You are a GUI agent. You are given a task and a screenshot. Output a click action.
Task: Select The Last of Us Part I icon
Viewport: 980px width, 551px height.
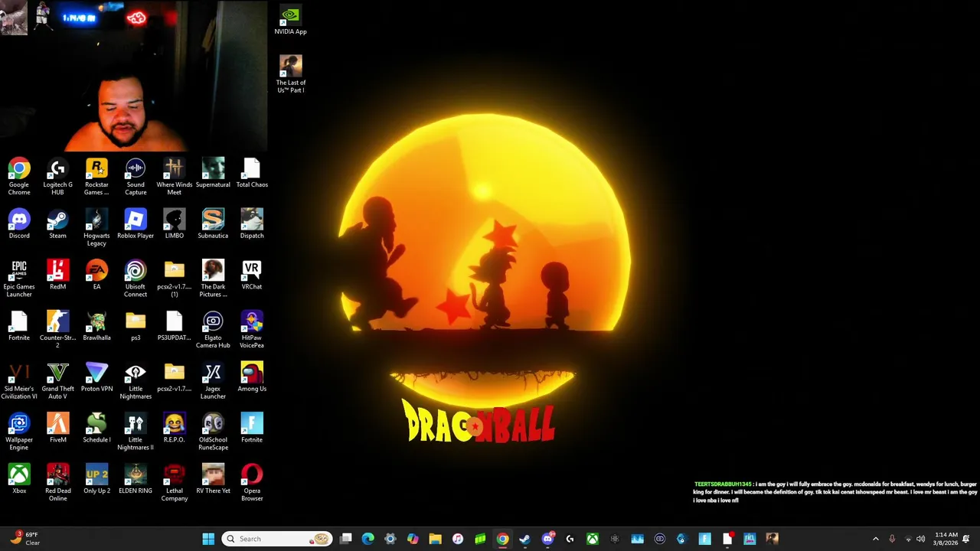[290, 74]
